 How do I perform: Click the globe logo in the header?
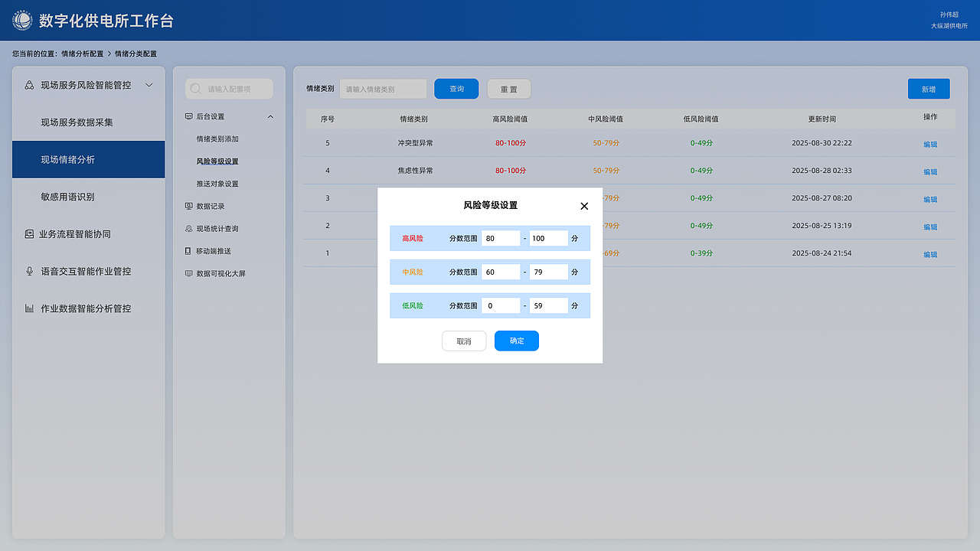(x=22, y=21)
